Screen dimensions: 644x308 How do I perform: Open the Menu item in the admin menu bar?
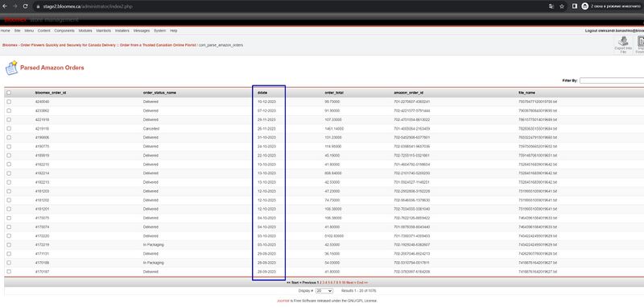pyautogui.click(x=29, y=31)
